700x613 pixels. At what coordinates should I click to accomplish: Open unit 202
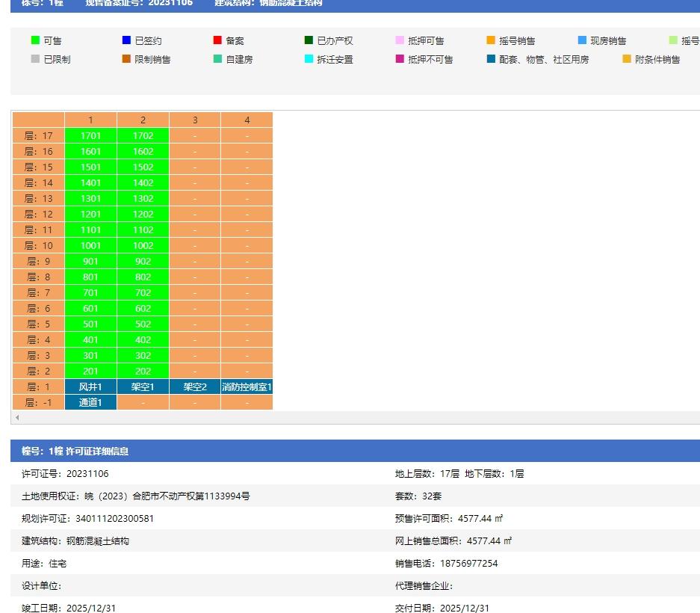tap(143, 371)
